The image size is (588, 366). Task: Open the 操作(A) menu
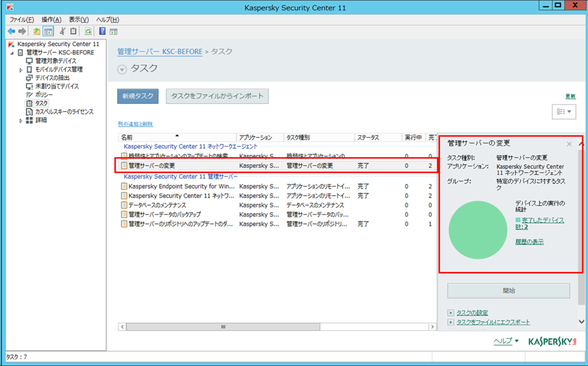pyautogui.click(x=51, y=20)
